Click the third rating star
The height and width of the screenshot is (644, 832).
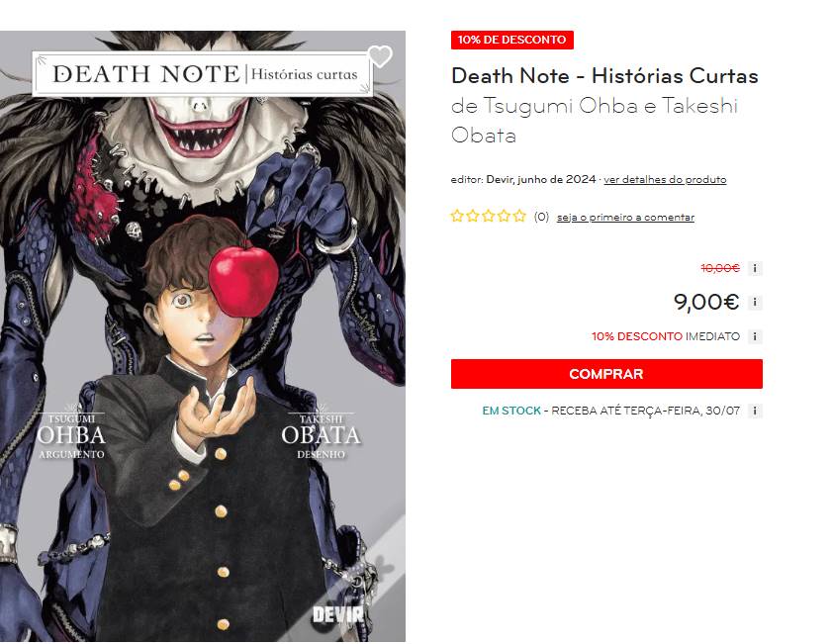[x=488, y=216]
